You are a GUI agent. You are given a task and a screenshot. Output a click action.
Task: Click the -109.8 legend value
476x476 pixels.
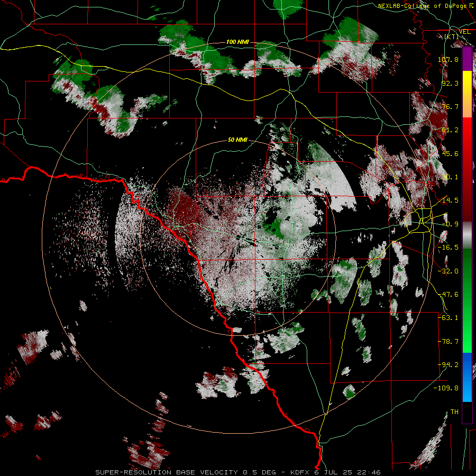446,388
